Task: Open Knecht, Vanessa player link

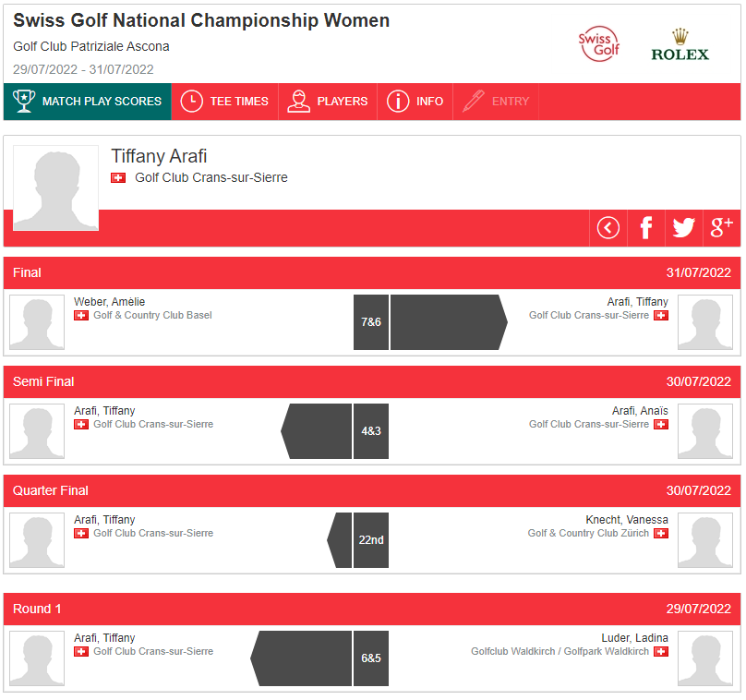Action: coord(627,520)
